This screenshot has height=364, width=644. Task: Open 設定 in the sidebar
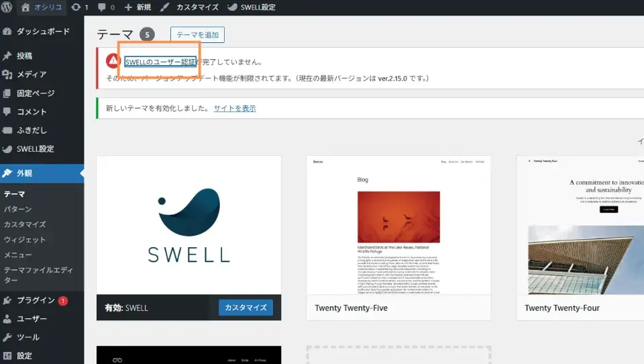(42, 356)
